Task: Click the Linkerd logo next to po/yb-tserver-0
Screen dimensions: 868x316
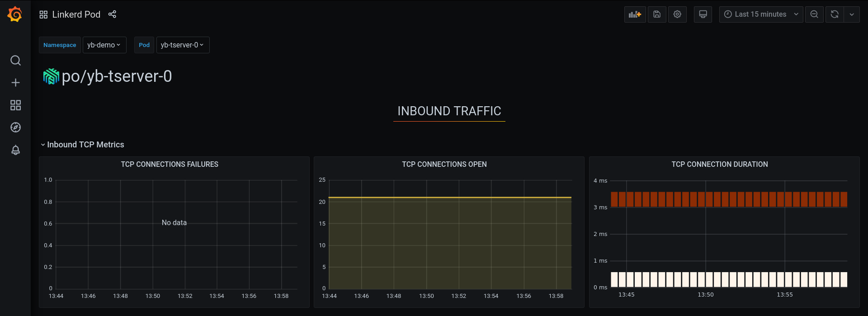Action: (51, 76)
